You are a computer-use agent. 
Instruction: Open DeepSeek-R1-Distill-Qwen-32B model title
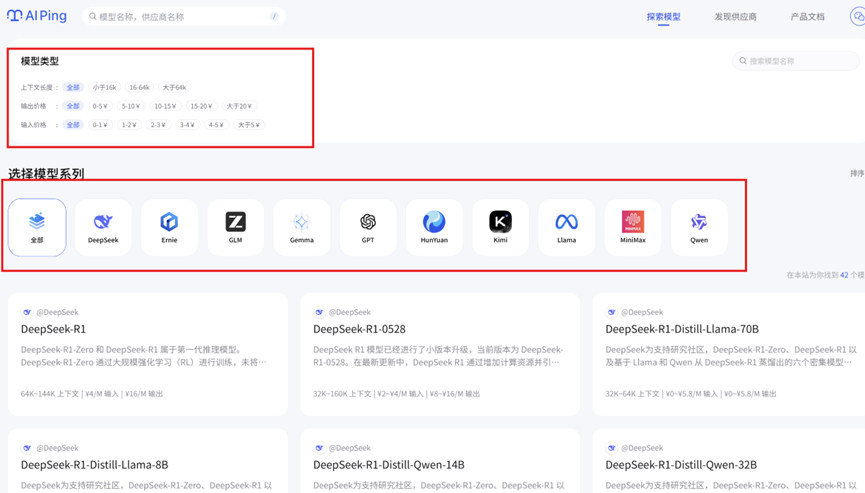click(x=681, y=464)
